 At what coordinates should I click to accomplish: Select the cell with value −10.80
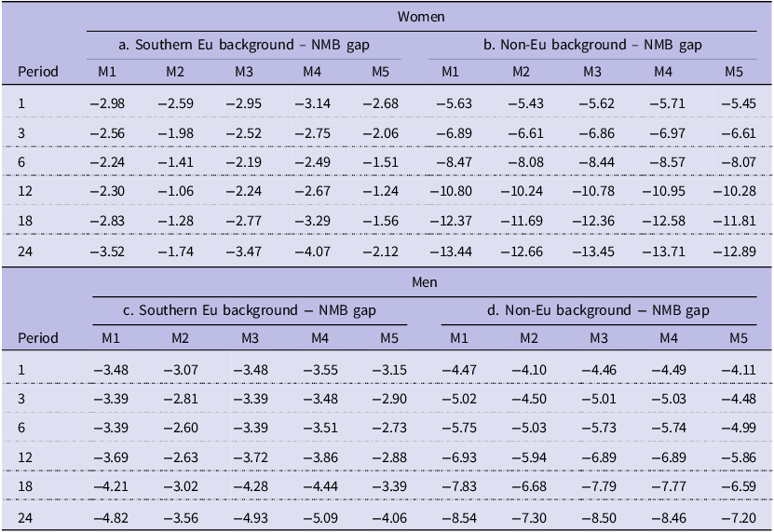[451, 191]
